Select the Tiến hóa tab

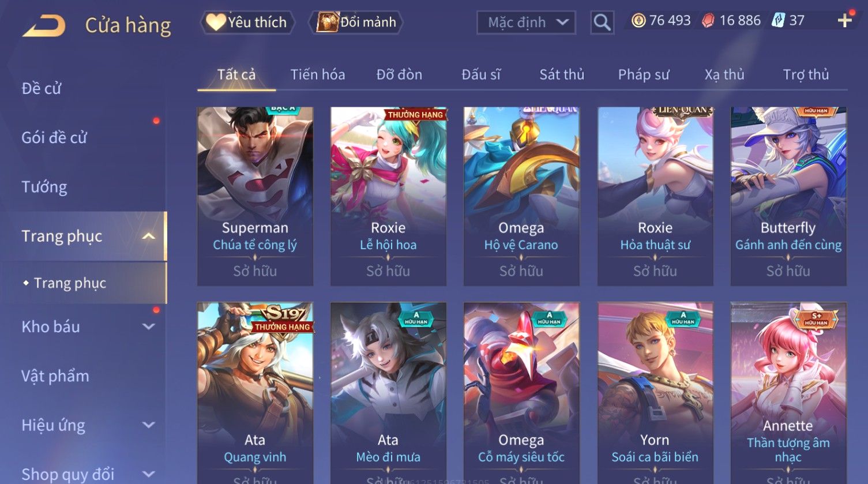coord(318,74)
